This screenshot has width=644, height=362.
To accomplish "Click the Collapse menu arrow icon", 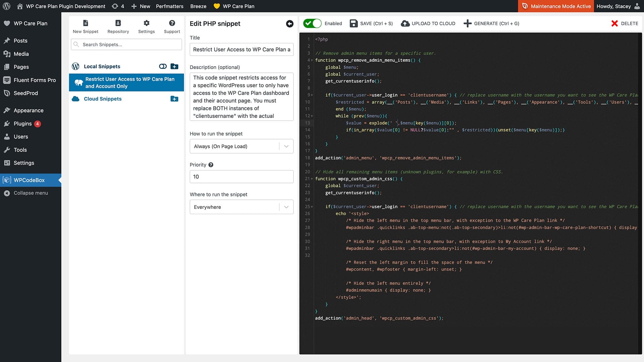I will (7, 193).
